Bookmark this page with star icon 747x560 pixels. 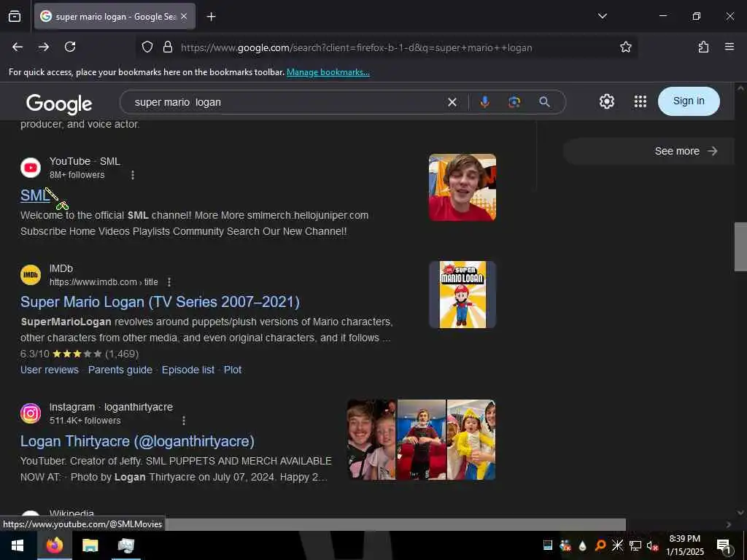point(625,47)
